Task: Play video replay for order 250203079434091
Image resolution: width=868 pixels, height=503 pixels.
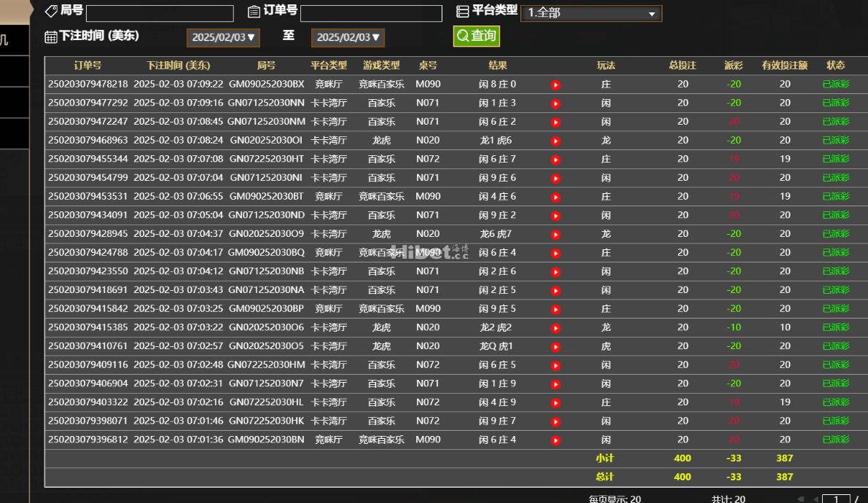Action: pyautogui.click(x=556, y=216)
